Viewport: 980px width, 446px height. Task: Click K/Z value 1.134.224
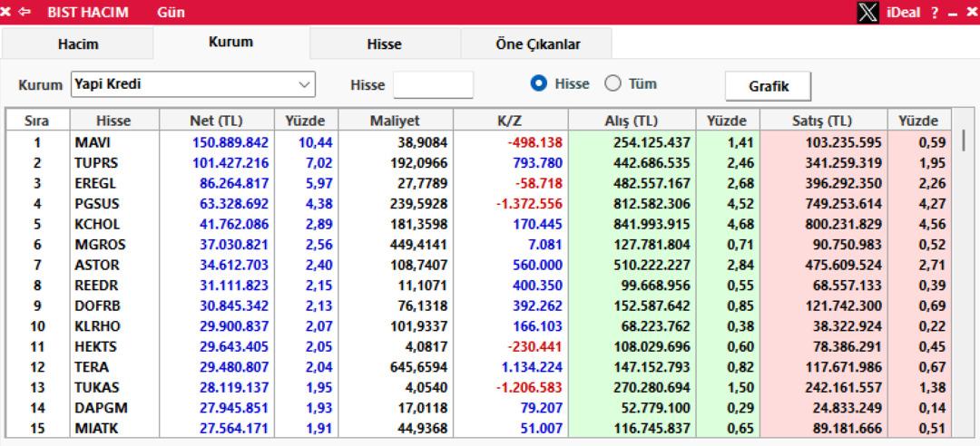(532, 367)
